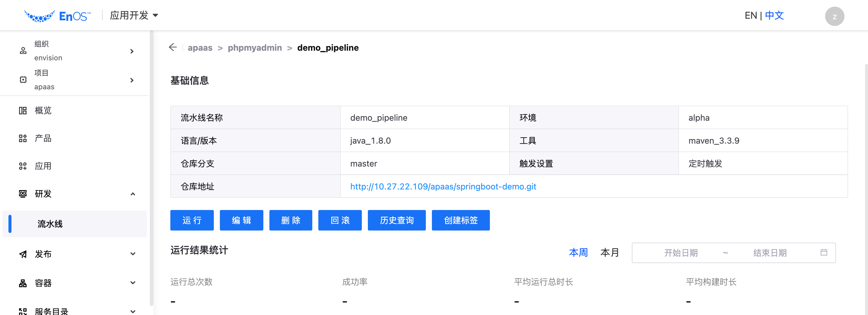This screenshot has width=868, height=315.
Task: Click the 运行 button
Action: pyautogui.click(x=192, y=221)
